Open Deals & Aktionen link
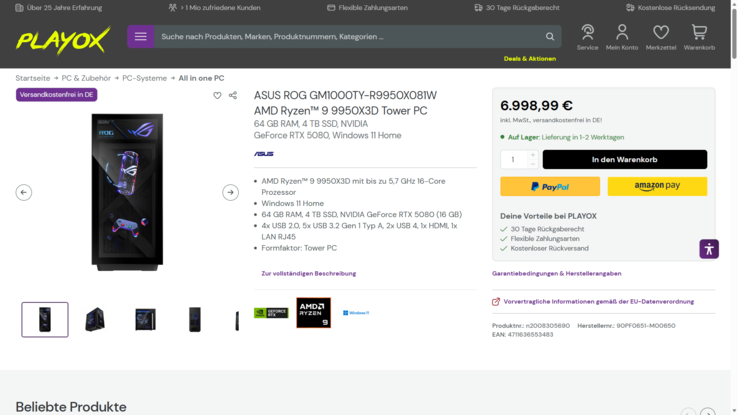 (x=529, y=59)
